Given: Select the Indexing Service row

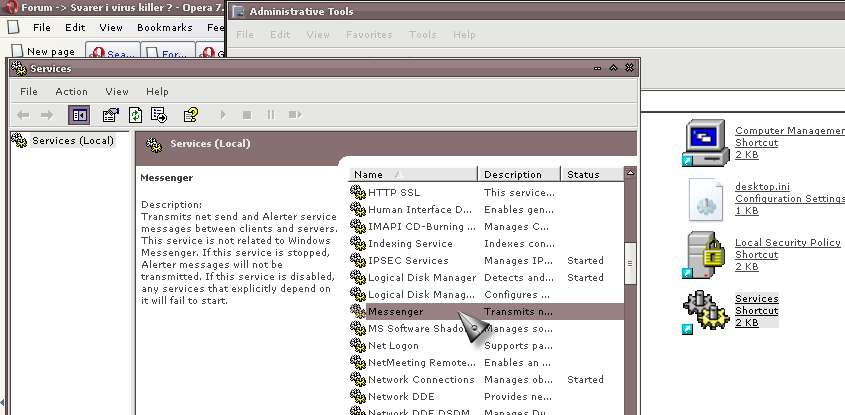Looking at the screenshot, I should tap(487, 244).
